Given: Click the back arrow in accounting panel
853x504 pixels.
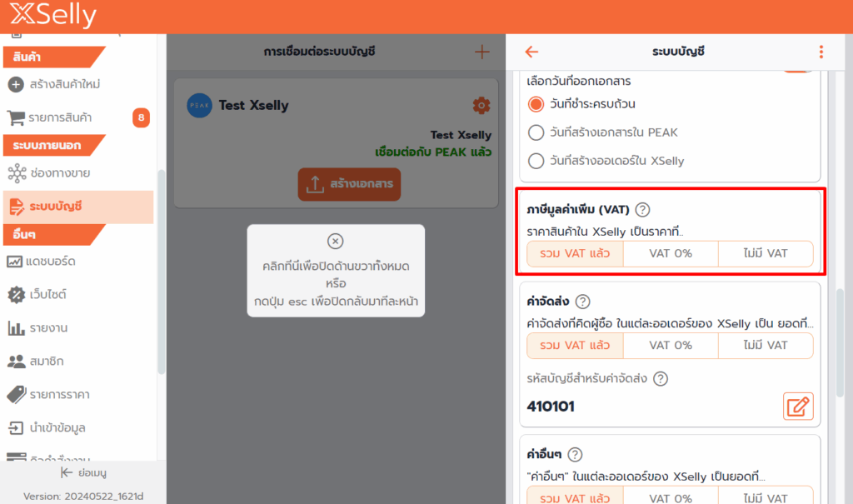Looking at the screenshot, I should (x=531, y=52).
